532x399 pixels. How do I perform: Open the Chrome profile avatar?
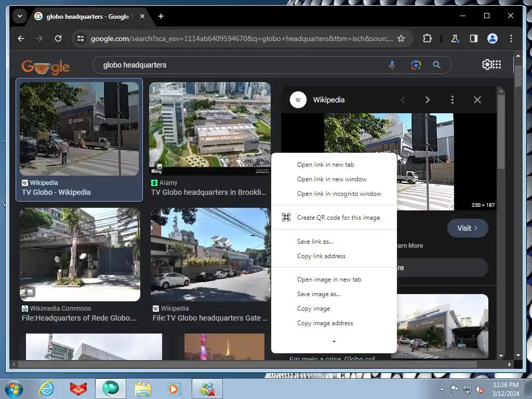[493, 38]
